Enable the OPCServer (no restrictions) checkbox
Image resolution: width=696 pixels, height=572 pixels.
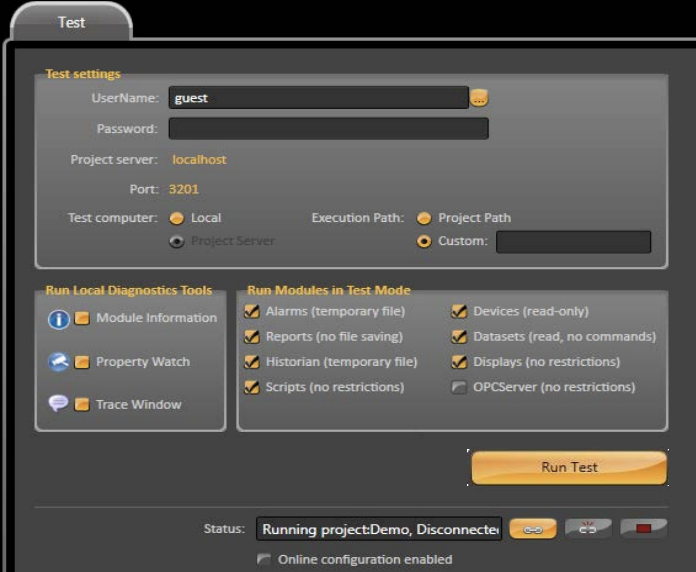pos(459,388)
